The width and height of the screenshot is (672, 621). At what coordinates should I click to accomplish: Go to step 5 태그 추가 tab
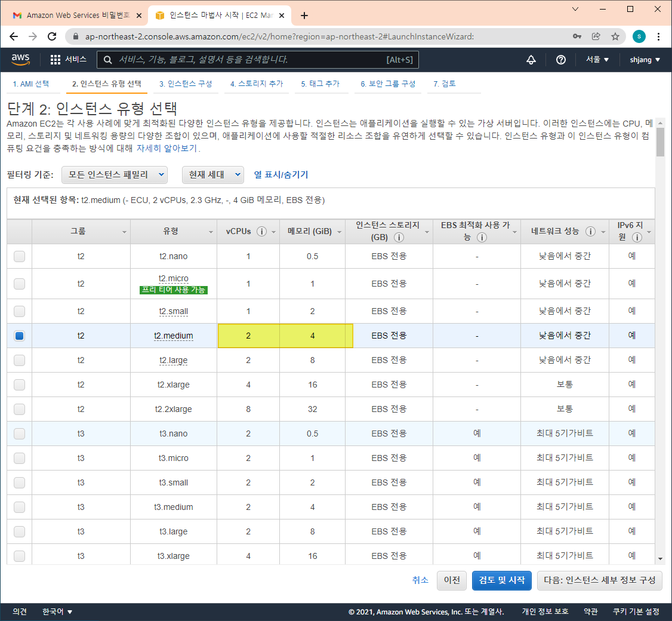point(320,84)
